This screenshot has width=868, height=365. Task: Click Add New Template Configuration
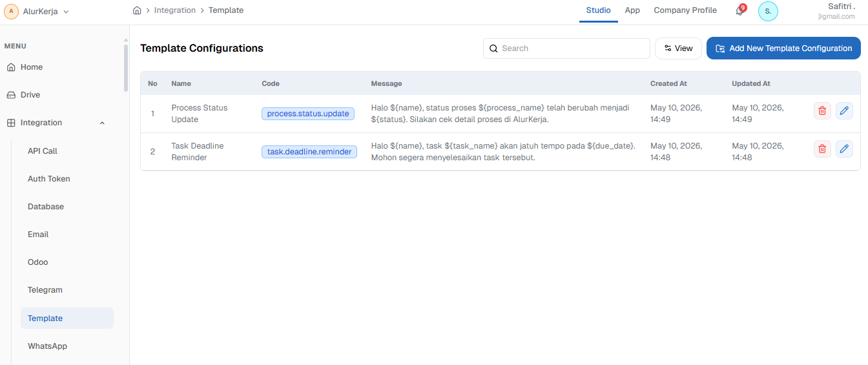[x=783, y=48]
